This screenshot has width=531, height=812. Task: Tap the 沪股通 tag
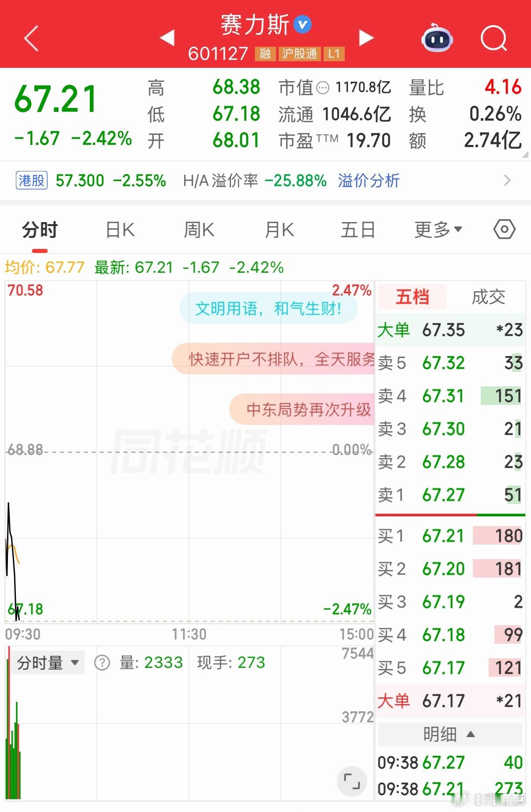tap(299, 54)
